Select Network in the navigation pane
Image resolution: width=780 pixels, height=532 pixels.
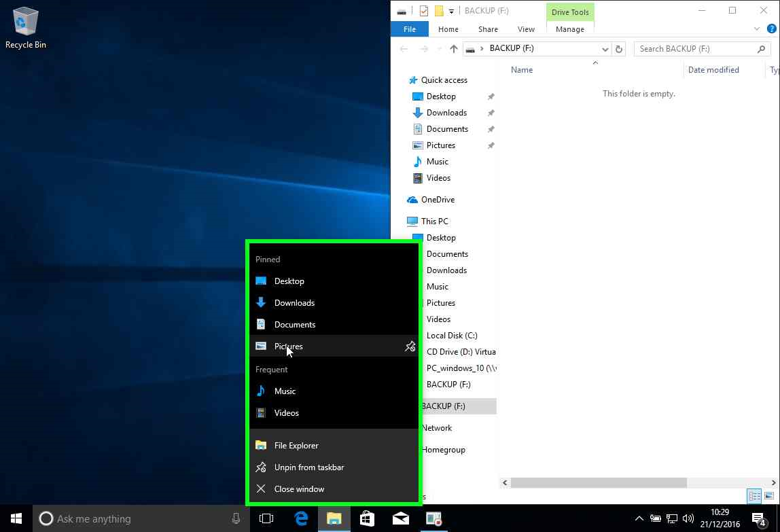point(437,428)
